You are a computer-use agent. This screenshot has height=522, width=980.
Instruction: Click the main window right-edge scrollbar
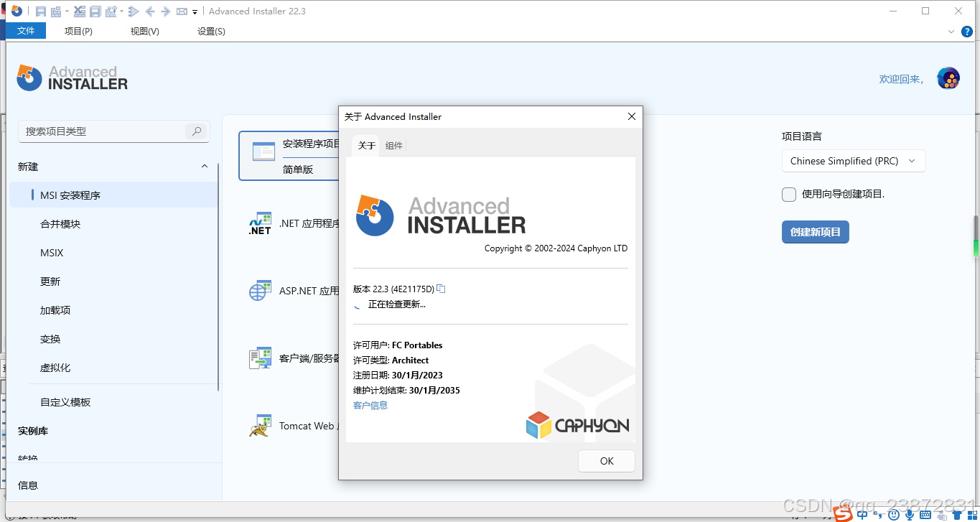point(976,237)
